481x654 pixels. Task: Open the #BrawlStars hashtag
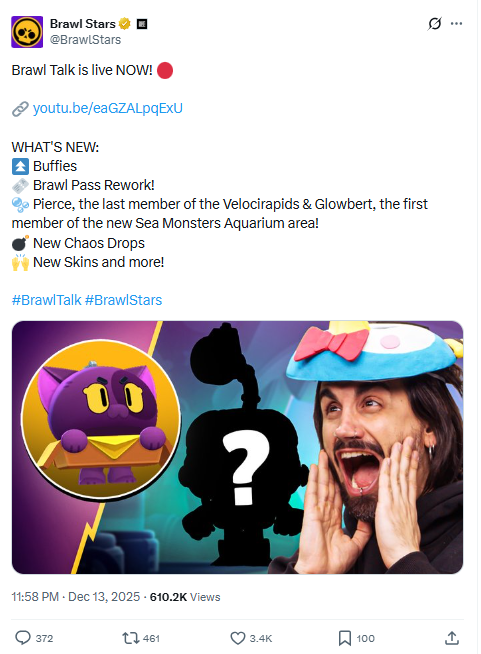pos(123,300)
